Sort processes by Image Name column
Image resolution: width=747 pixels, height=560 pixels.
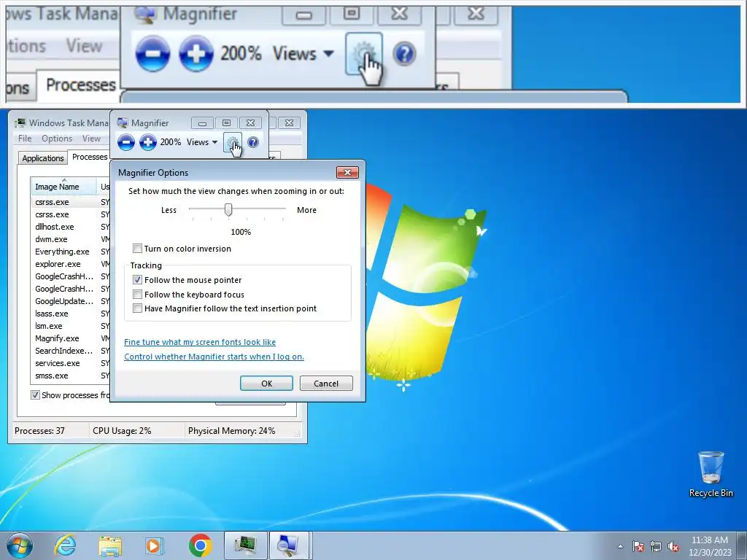click(x=64, y=187)
